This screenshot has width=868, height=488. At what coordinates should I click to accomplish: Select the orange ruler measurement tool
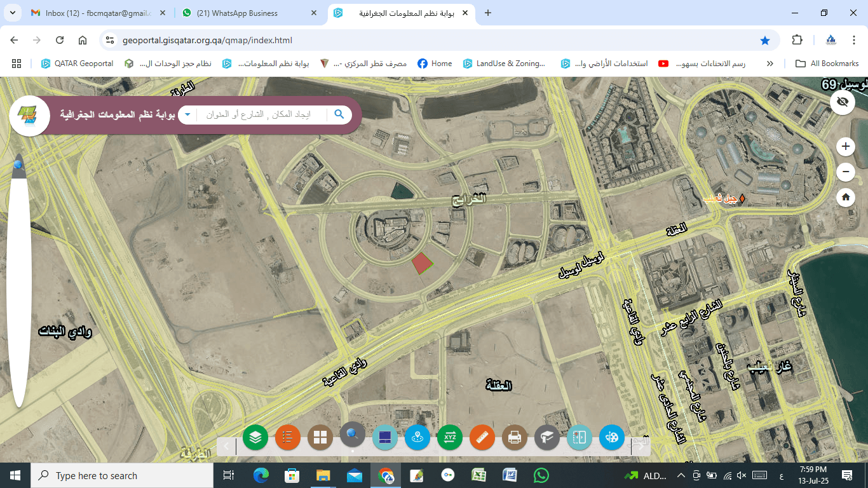pyautogui.click(x=482, y=437)
